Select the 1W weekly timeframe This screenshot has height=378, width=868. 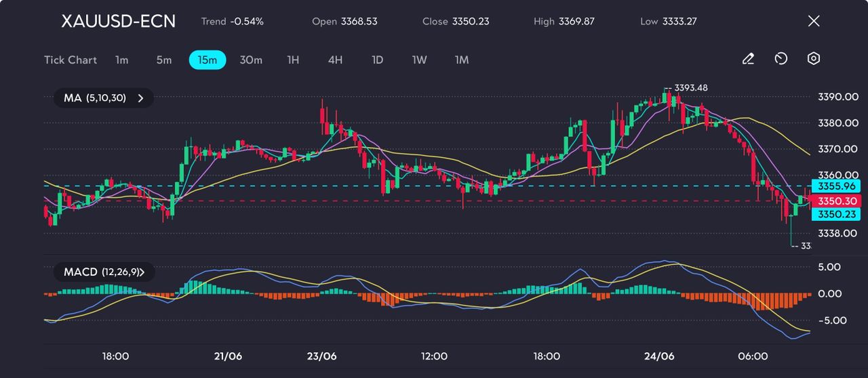pos(420,60)
